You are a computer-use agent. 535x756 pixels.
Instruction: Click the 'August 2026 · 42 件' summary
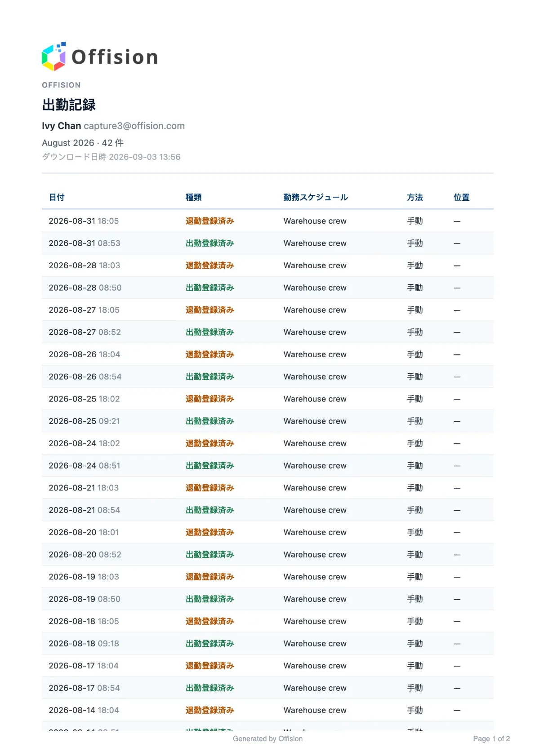point(83,143)
